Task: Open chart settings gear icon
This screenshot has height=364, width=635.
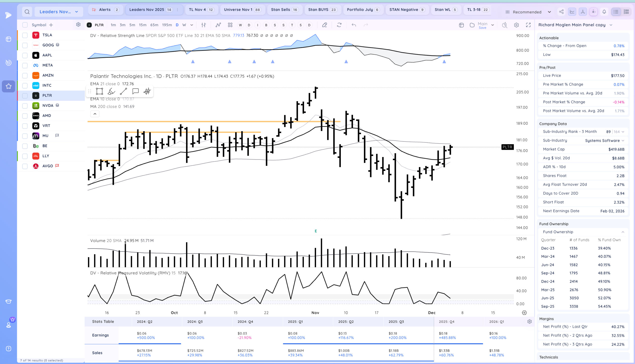Action: tap(516, 25)
